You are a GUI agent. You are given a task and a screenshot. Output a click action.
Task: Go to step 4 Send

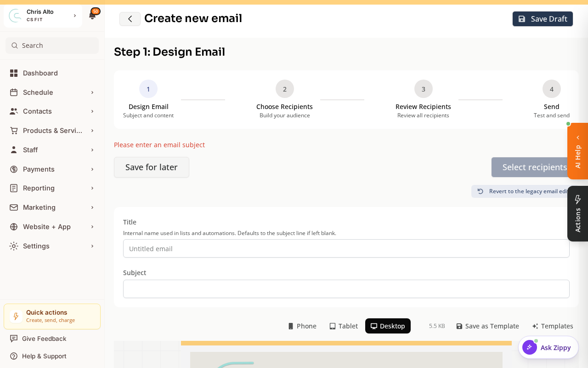552,100
